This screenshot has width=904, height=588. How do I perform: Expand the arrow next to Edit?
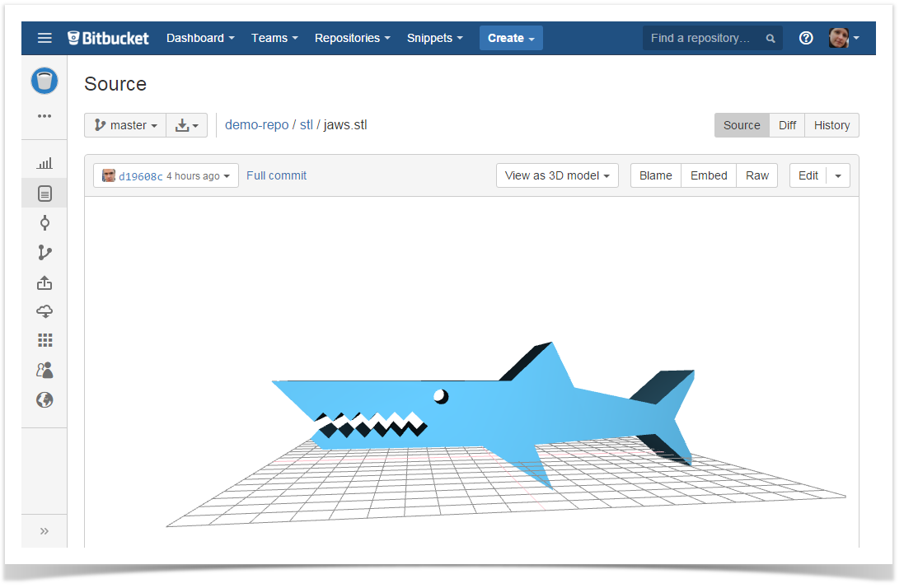[x=839, y=175]
